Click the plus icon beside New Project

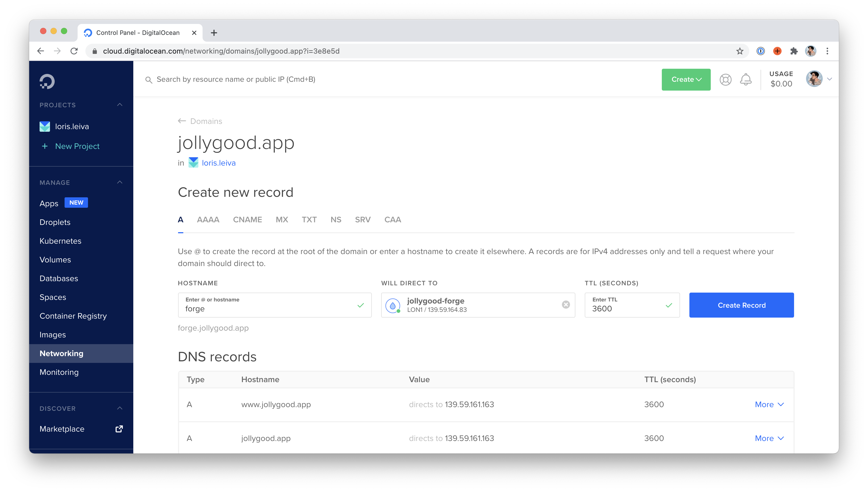(x=44, y=146)
